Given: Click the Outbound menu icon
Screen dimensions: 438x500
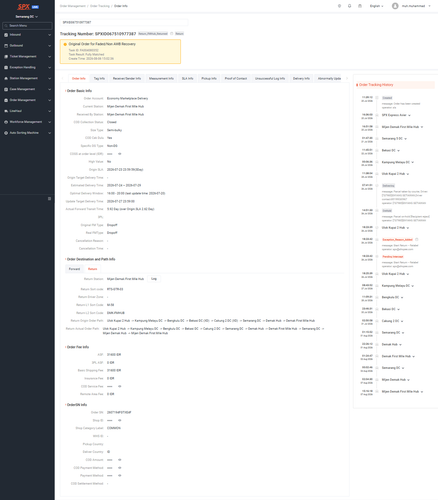Looking at the screenshot, I should 6,46.
